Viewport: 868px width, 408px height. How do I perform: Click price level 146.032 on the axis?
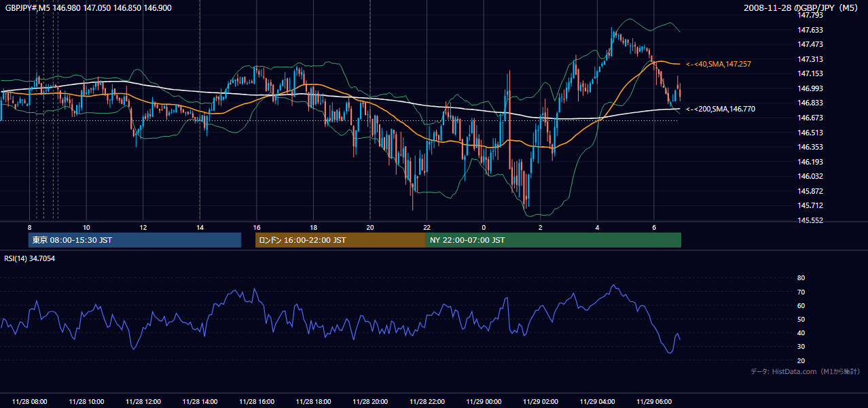tap(810, 176)
